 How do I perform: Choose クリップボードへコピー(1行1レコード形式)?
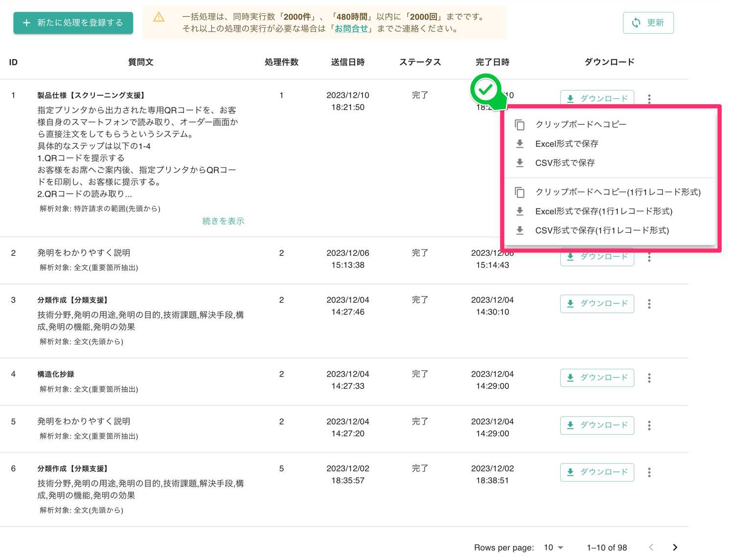610,192
